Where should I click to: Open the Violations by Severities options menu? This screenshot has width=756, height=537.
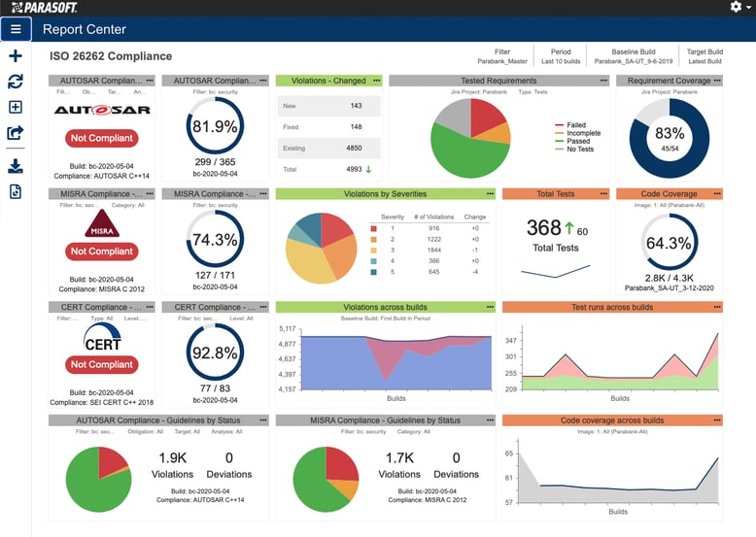(491, 193)
